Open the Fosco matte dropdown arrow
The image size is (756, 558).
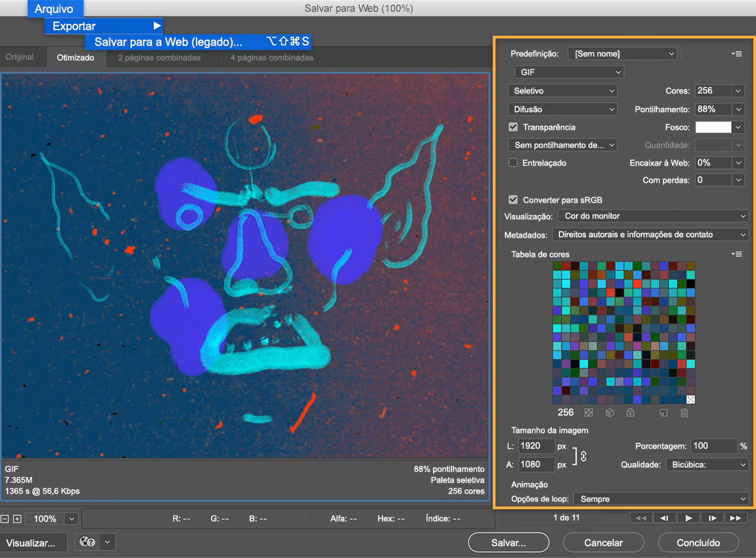(737, 127)
